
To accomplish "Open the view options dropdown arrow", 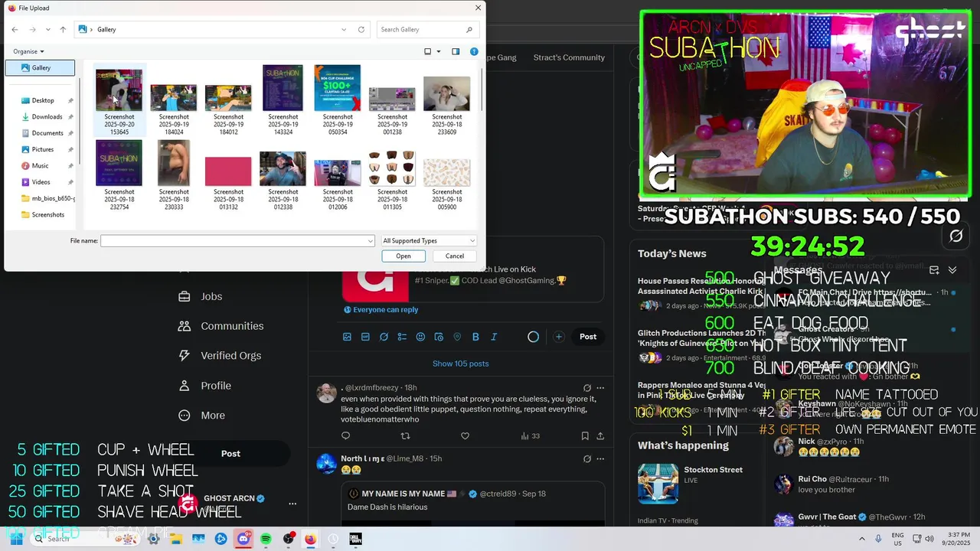I will tap(438, 51).
